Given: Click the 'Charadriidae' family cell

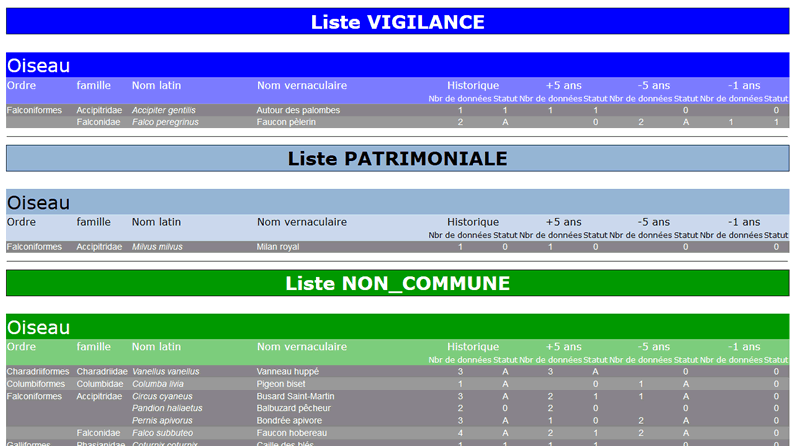Looking at the screenshot, I should pos(102,371).
